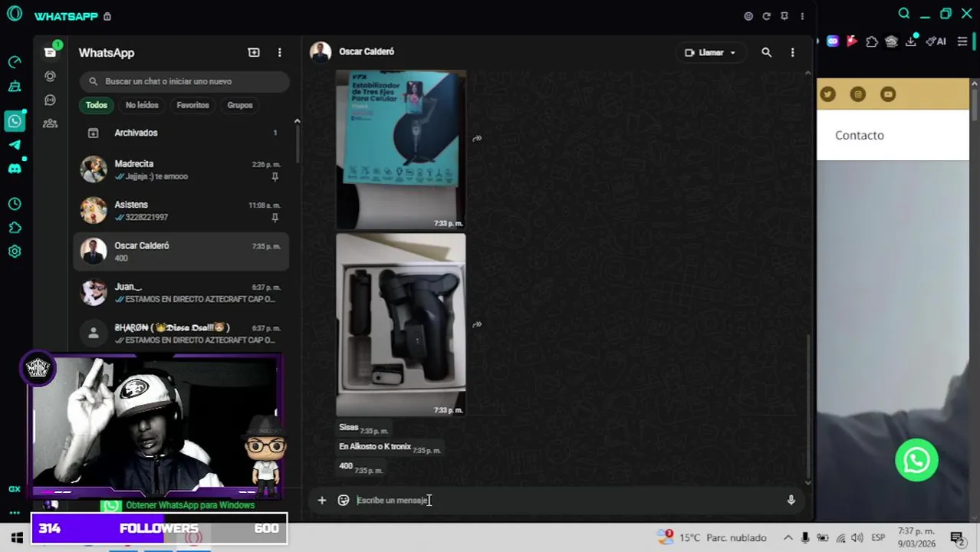Open Contacto menu item on website

[x=859, y=135]
